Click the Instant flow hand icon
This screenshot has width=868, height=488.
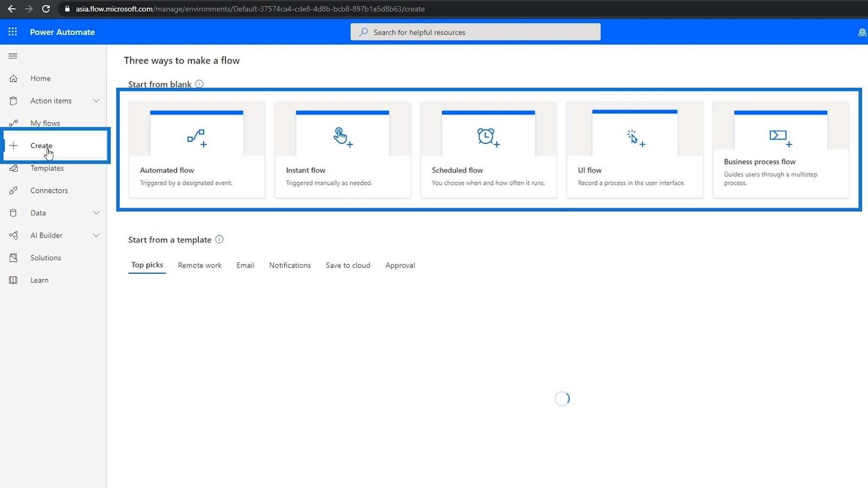[x=343, y=137]
